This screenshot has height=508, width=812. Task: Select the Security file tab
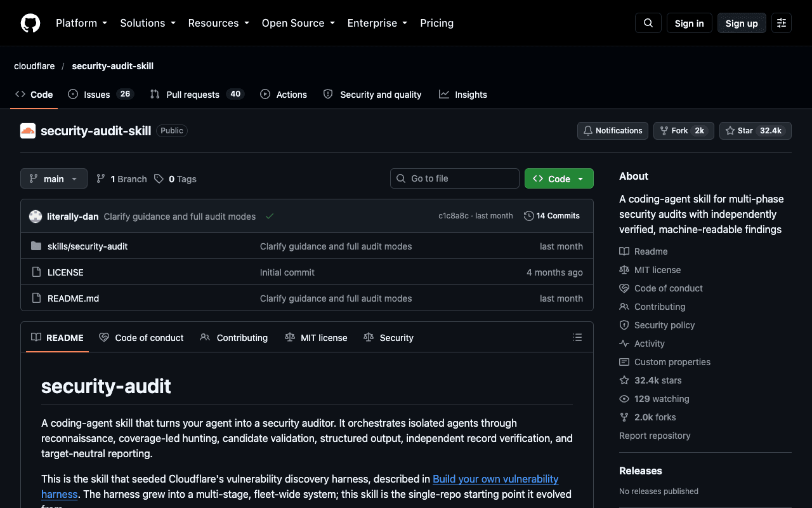[x=388, y=337]
